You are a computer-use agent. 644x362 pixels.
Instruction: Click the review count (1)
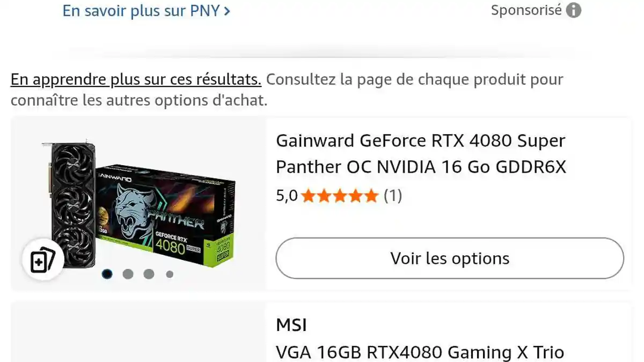[393, 196]
